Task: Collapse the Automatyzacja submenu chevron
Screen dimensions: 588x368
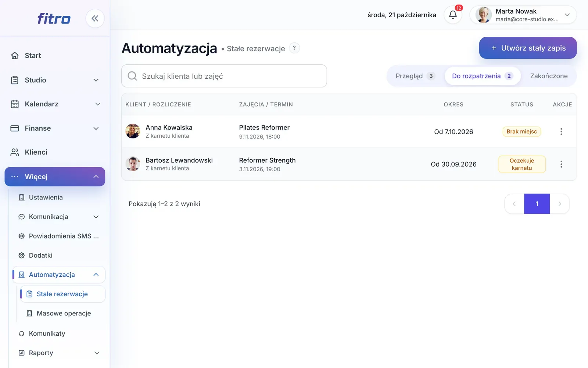Action: (96, 275)
